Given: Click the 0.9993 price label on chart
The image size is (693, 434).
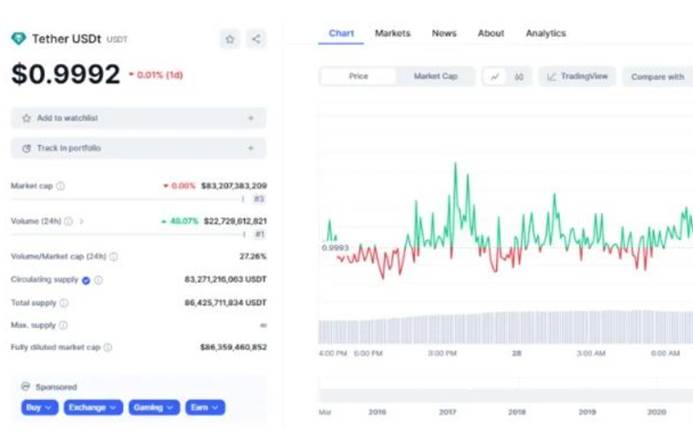Looking at the screenshot, I should click(x=335, y=247).
